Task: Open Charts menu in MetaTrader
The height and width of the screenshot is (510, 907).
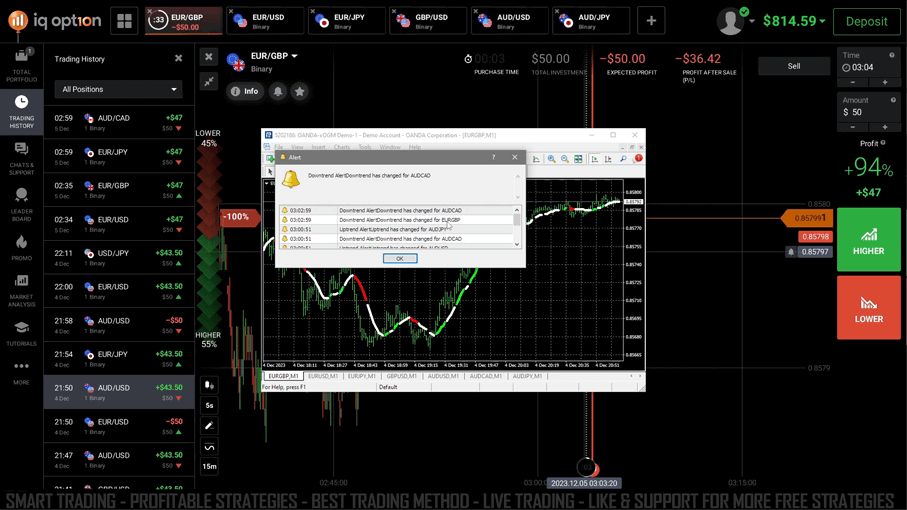Action: [x=341, y=147]
